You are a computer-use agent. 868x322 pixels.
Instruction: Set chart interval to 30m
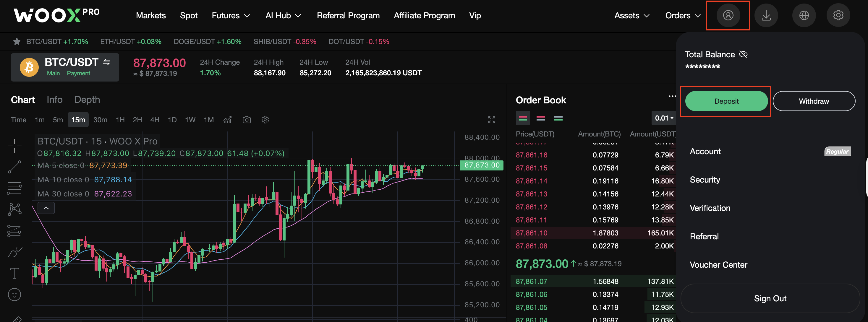point(100,120)
